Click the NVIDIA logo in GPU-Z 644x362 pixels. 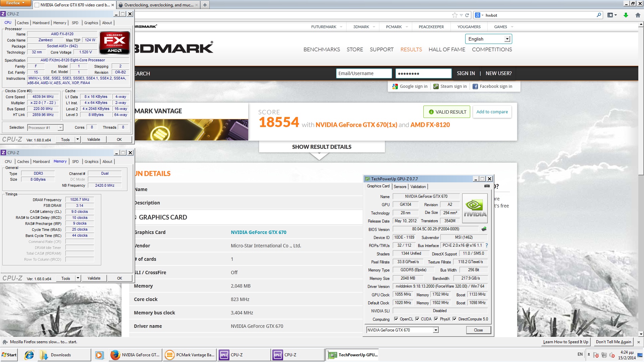475,208
